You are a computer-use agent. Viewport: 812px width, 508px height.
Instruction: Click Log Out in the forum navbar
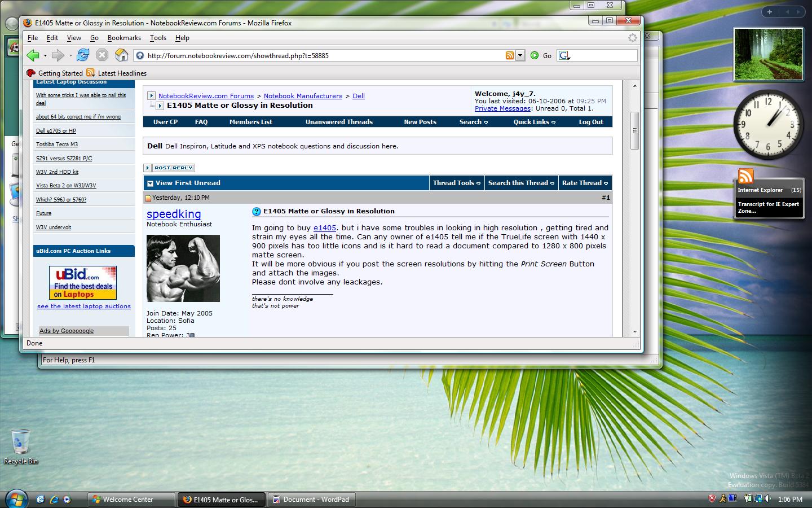click(591, 122)
